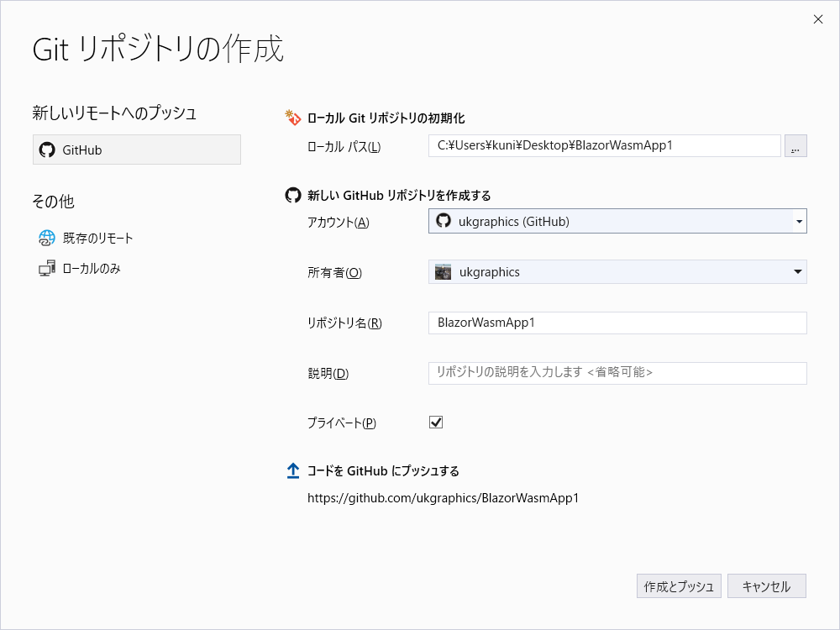Click the Git リポジトリの作成 dialog title

coord(158,49)
